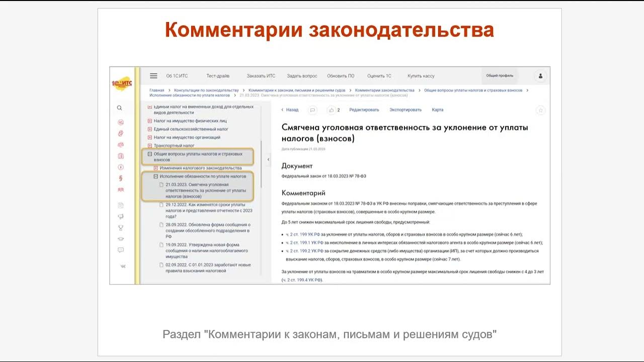The width and height of the screenshot is (644, 362).
Task: Click the megaphone sidebar icon
Action: tap(121, 217)
